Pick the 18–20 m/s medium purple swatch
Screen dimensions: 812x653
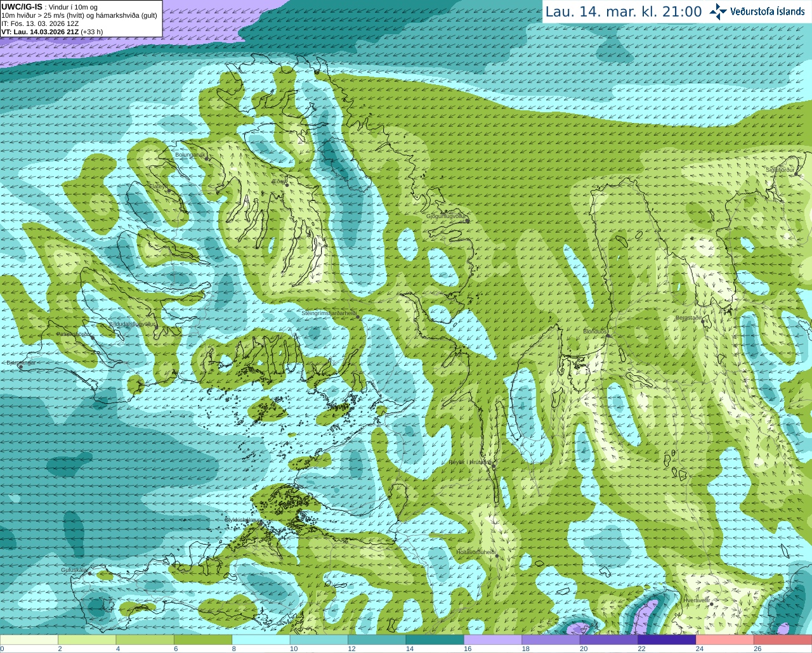coord(551,640)
